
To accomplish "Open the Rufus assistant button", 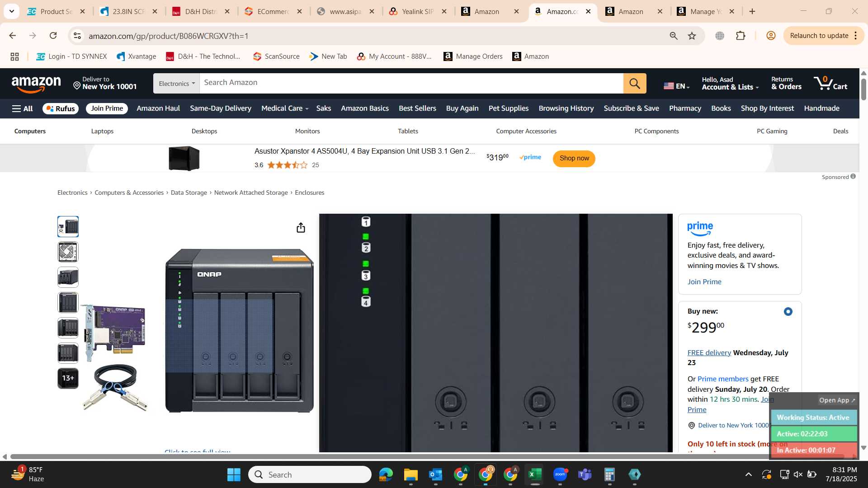I will pos(61,108).
